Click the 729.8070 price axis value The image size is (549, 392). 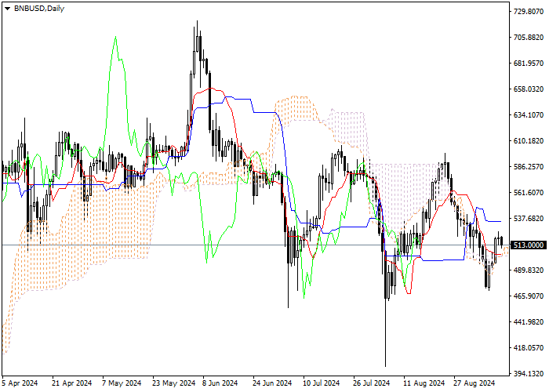click(529, 12)
